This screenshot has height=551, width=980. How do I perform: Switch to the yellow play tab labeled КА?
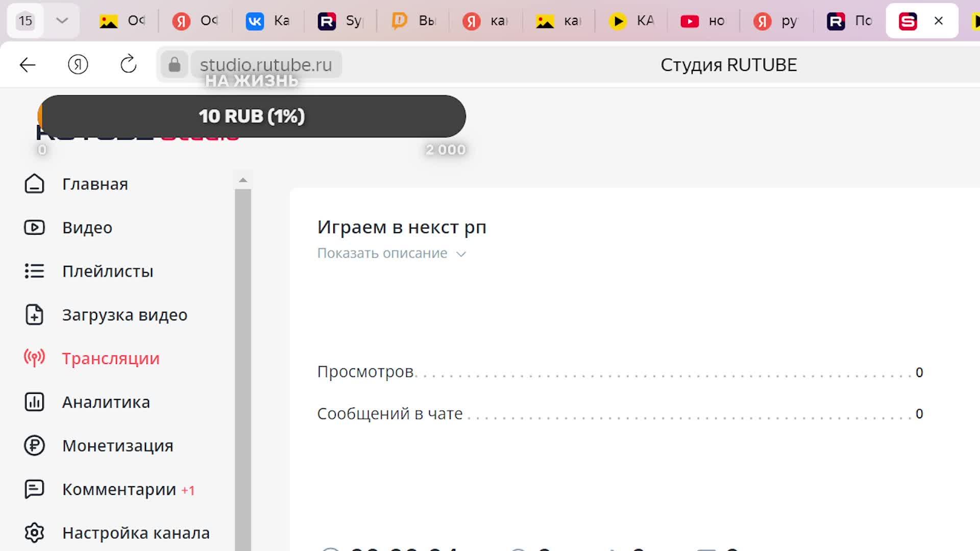[x=631, y=21]
